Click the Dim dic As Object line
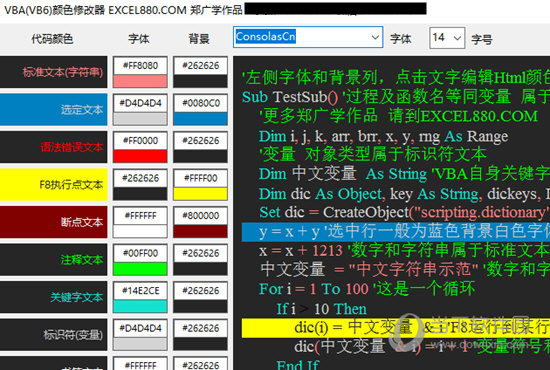 [404, 194]
